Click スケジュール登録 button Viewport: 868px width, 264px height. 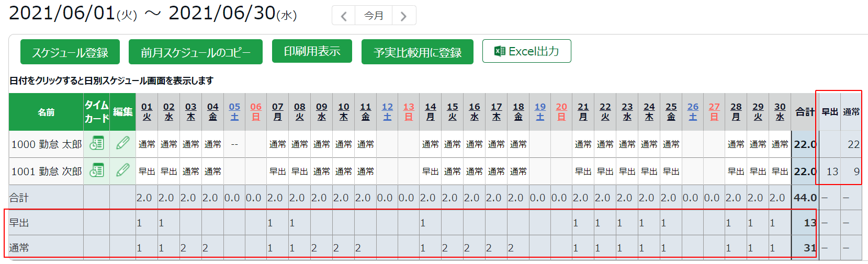click(70, 52)
